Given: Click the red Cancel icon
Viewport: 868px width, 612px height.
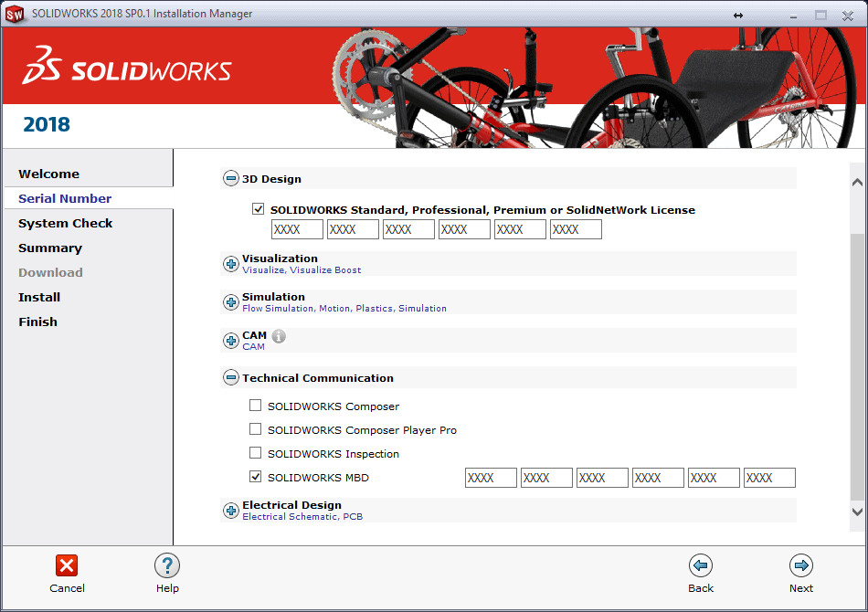Looking at the screenshot, I should tap(67, 565).
